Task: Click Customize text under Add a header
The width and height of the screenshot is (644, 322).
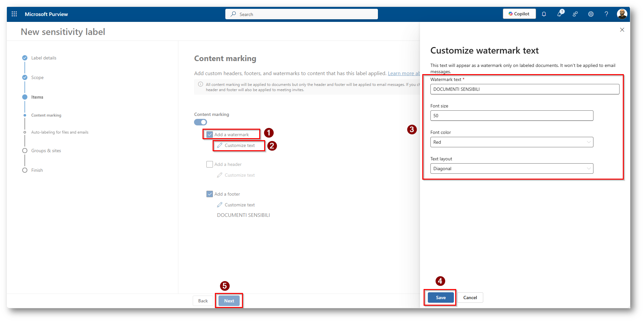Action: tap(240, 175)
